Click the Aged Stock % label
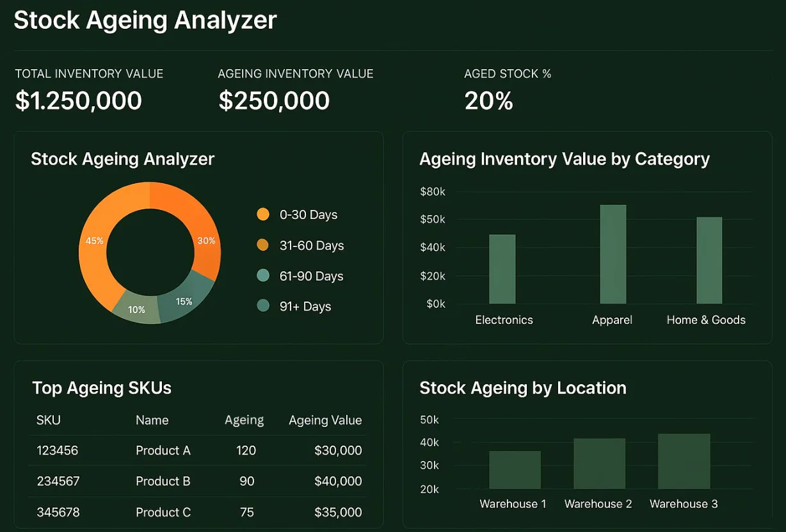 coord(508,74)
